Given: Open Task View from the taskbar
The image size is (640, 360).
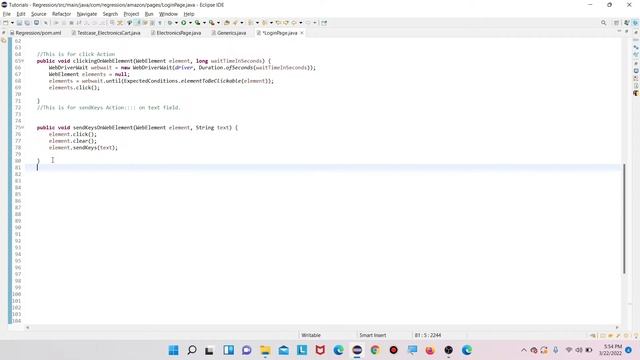Looking at the screenshot, I should click(210, 350).
